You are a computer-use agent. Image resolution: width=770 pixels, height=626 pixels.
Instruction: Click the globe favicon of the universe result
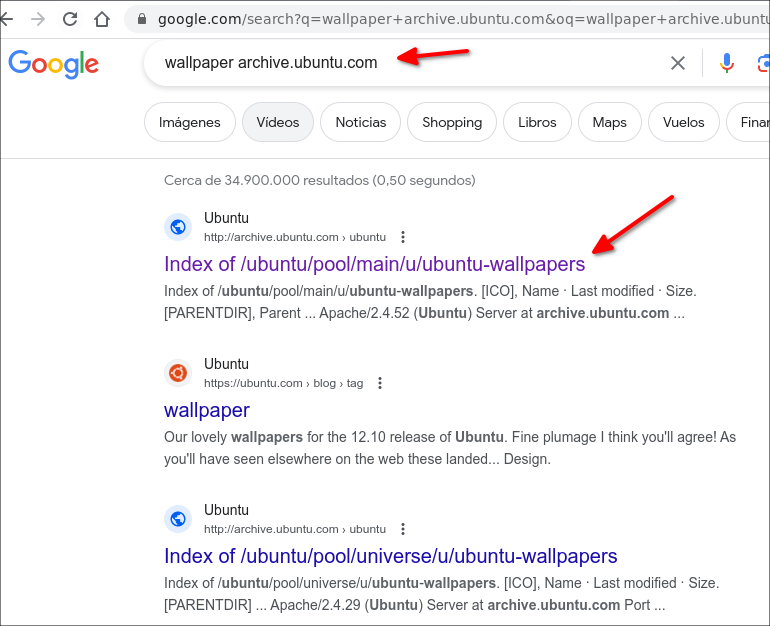pos(178,519)
